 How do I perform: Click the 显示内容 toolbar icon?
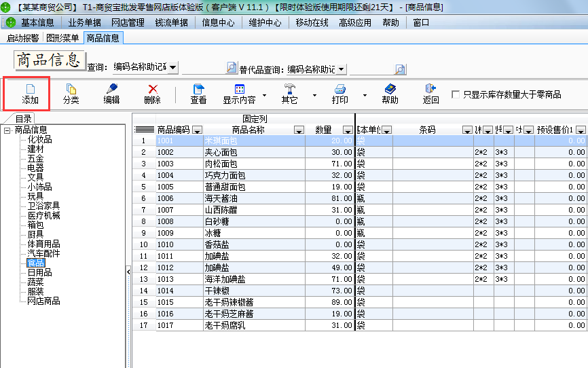pos(239,89)
